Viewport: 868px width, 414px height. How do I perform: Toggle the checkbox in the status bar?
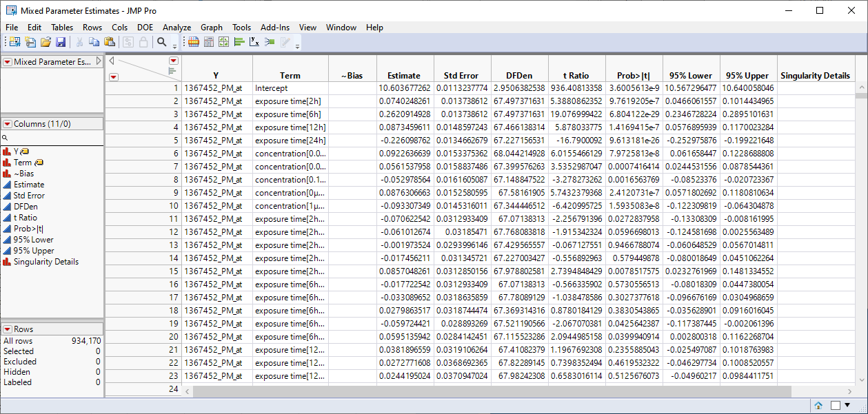coord(835,406)
